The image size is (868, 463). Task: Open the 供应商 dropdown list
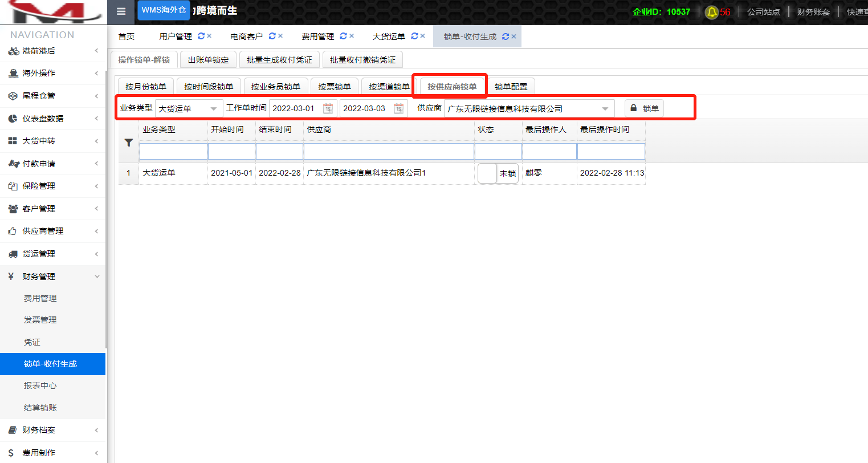click(605, 108)
